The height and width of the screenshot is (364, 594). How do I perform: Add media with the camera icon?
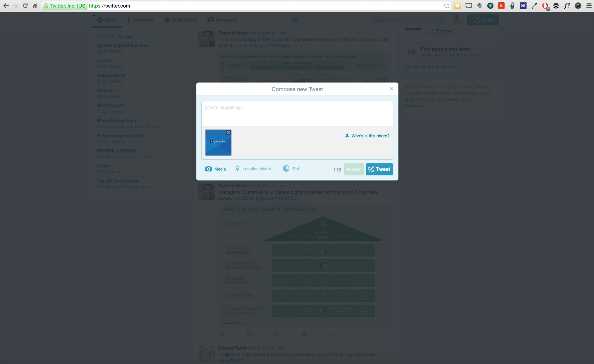tap(209, 169)
